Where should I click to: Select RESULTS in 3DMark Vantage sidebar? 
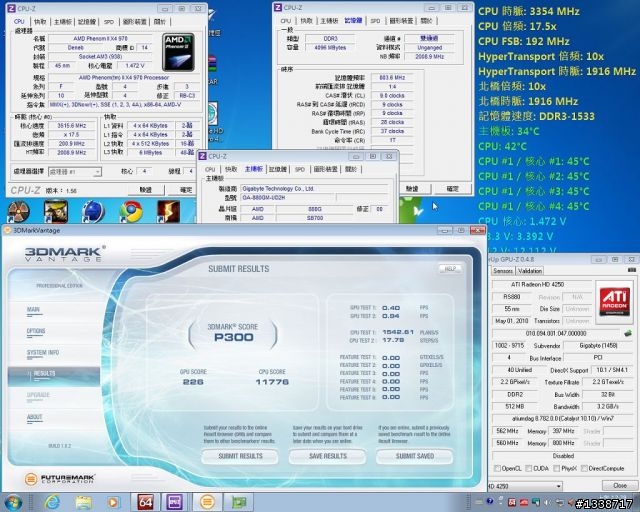click(54, 374)
